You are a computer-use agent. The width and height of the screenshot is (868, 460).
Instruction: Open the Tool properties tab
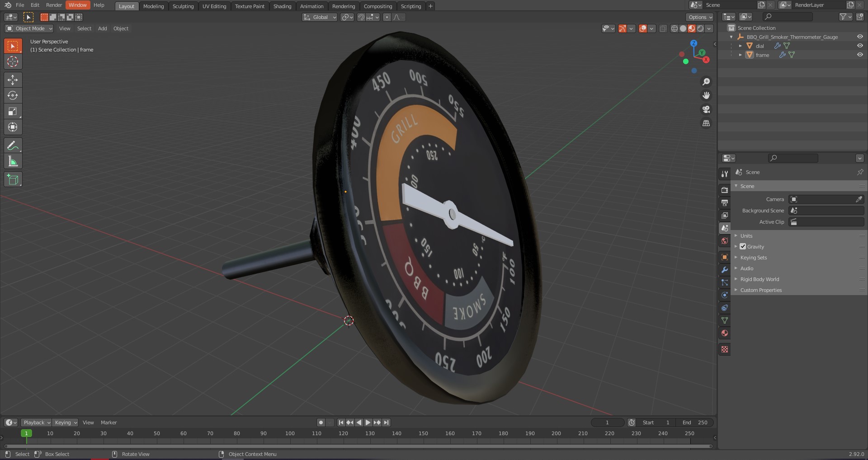click(725, 174)
